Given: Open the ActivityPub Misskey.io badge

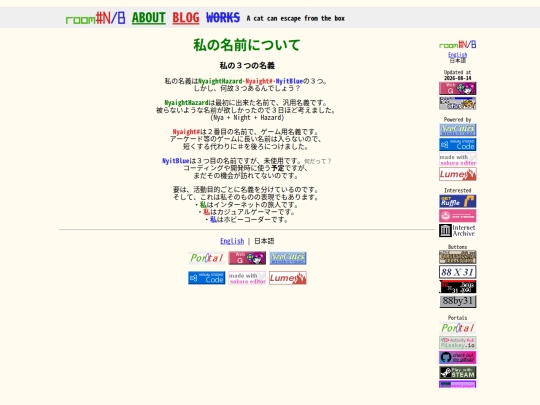Looking at the screenshot, I should point(457,343).
